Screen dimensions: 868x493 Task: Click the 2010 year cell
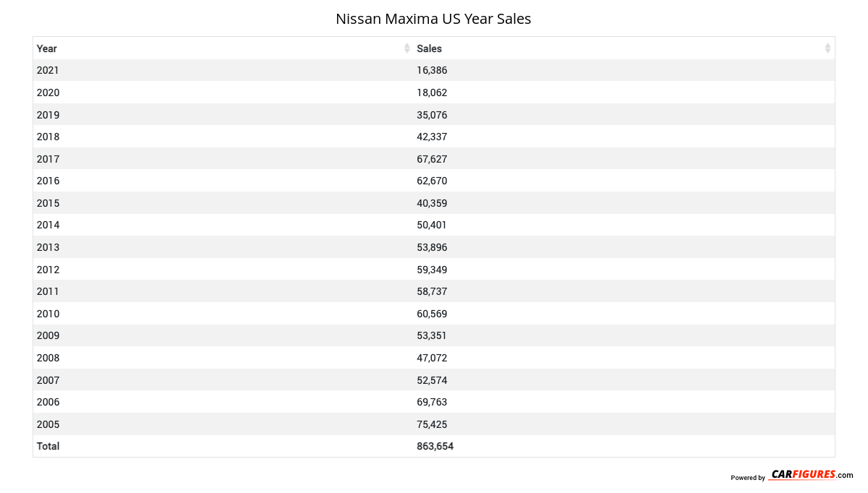pyautogui.click(x=48, y=314)
